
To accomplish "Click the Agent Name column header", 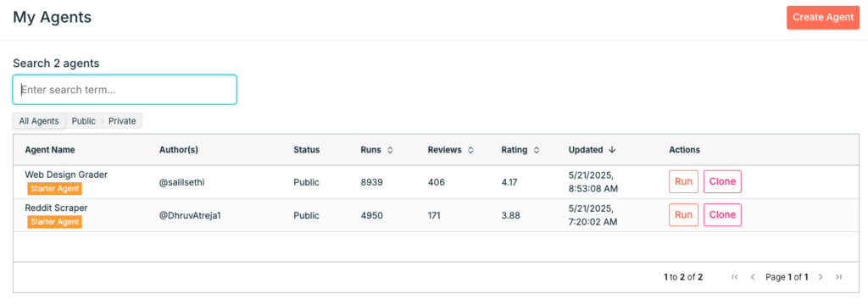I will [50, 150].
